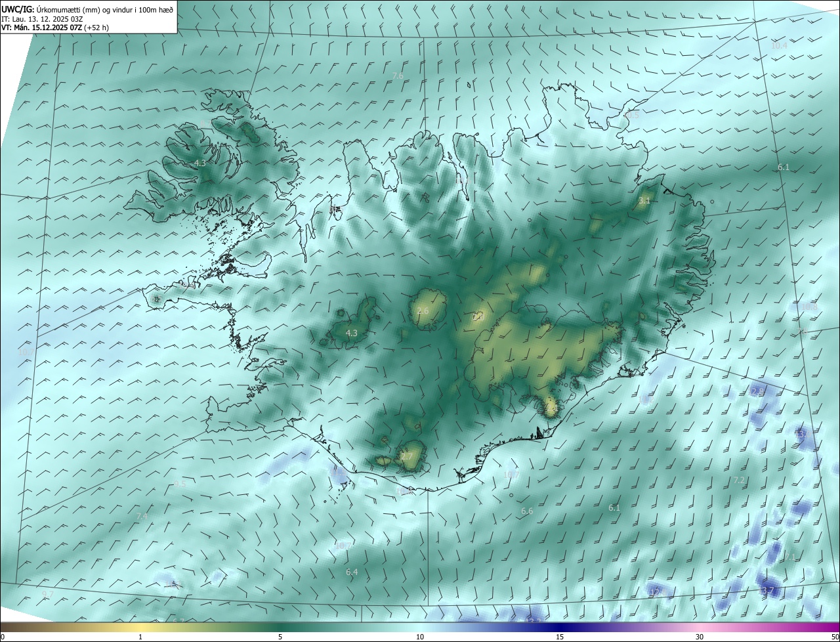Image resolution: width=840 pixels, height=642 pixels.
Task: Click the color scale tick label 15
Action: click(560, 637)
